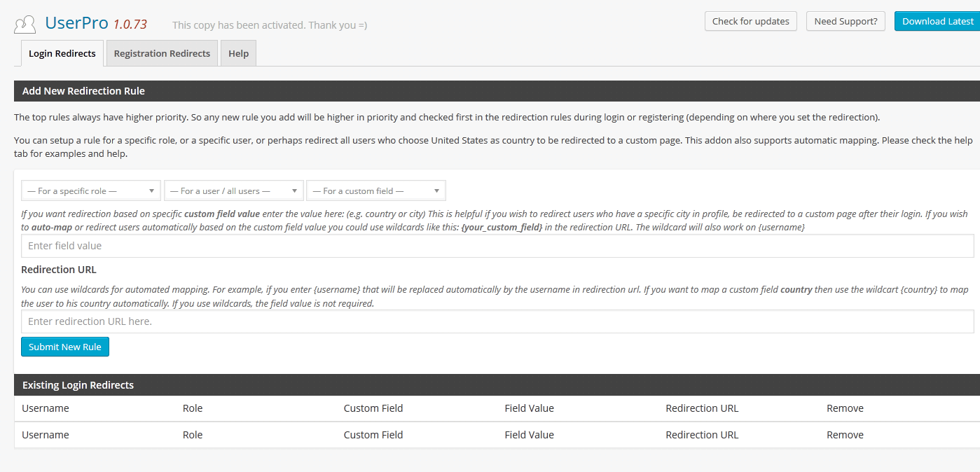Click the UserPro title text
Image resolution: width=980 pixels, height=472 pixels.
point(76,23)
